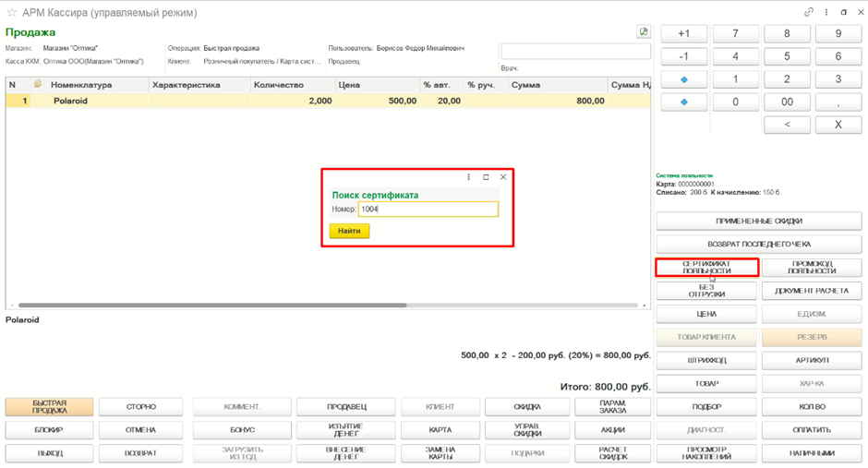Click the horizontal scrollbar under the table
868x468 pixels.
(212, 305)
